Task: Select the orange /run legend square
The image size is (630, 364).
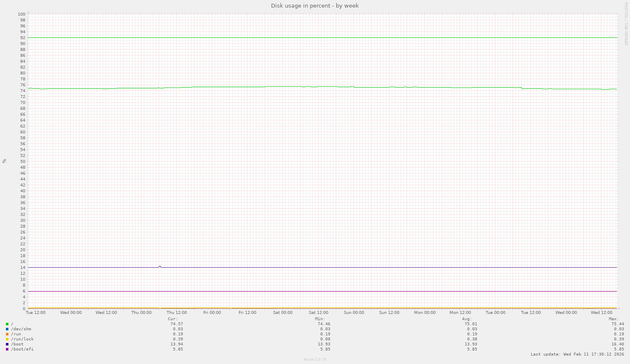Action: tap(7, 334)
